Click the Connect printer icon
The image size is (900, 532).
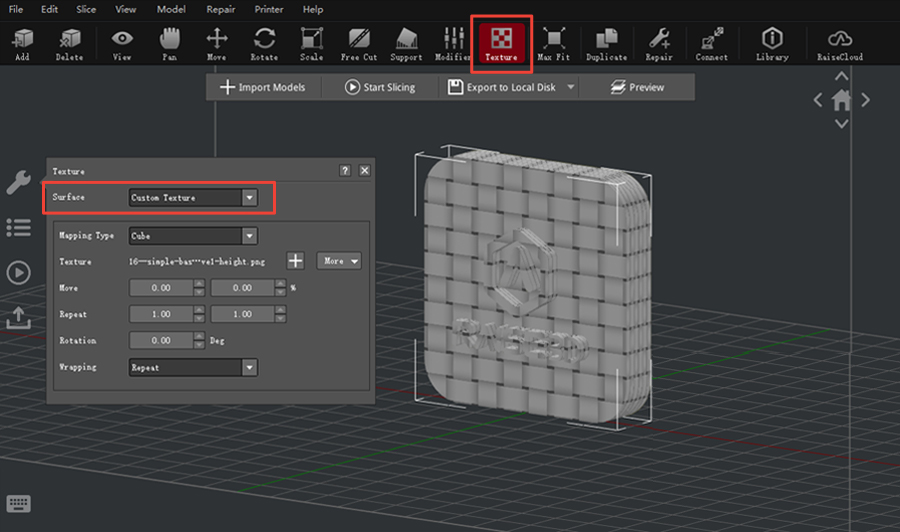click(x=712, y=44)
